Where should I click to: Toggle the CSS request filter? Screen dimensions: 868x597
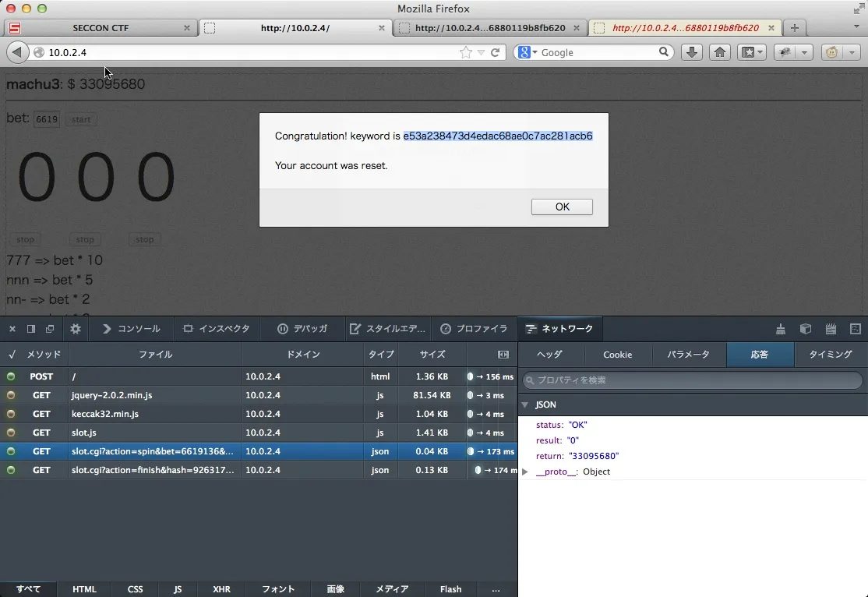point(135,589)
